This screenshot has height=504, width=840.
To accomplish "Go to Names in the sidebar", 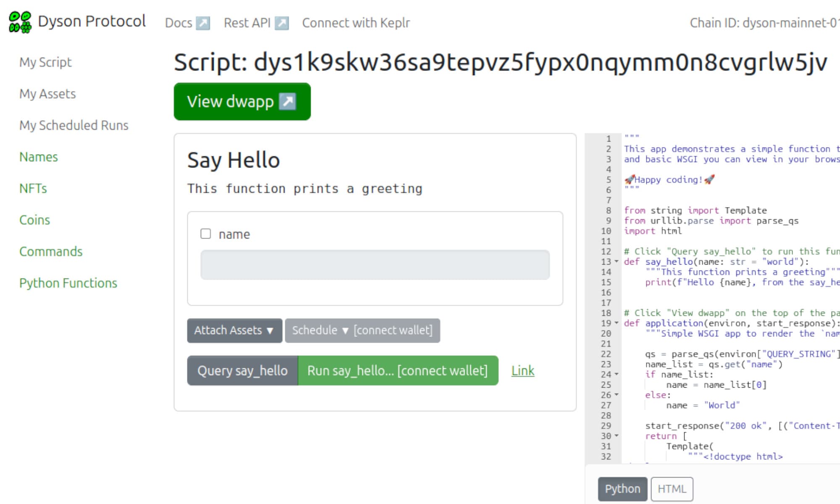I will tap(39, 157).
